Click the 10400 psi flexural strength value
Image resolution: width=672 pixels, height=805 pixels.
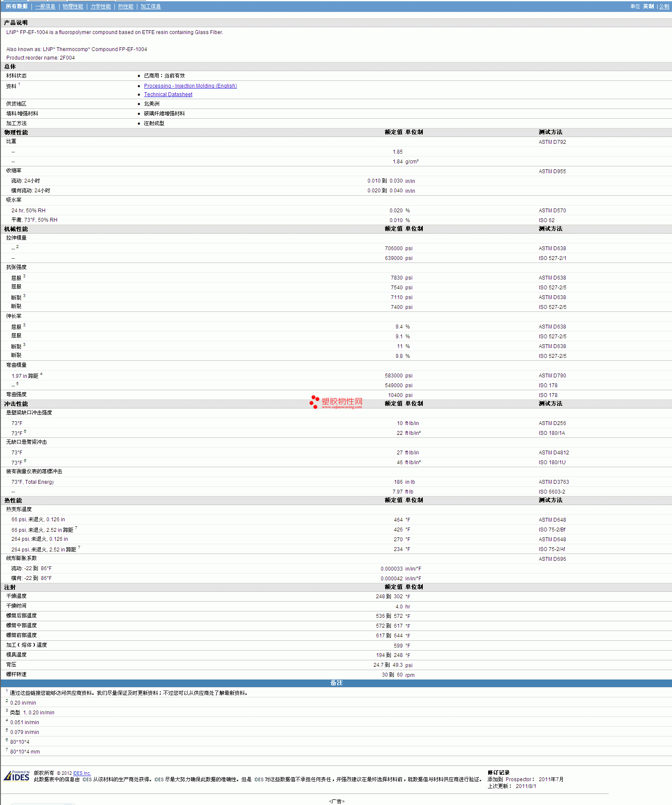coord(400,395)
